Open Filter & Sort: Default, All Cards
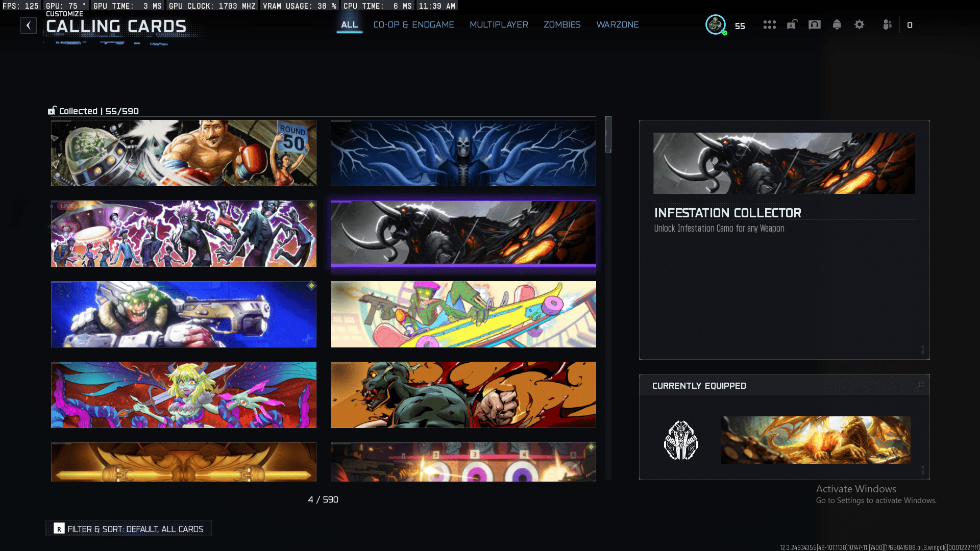The height and width of the screenshot is (551, 980). click(129, 529)
